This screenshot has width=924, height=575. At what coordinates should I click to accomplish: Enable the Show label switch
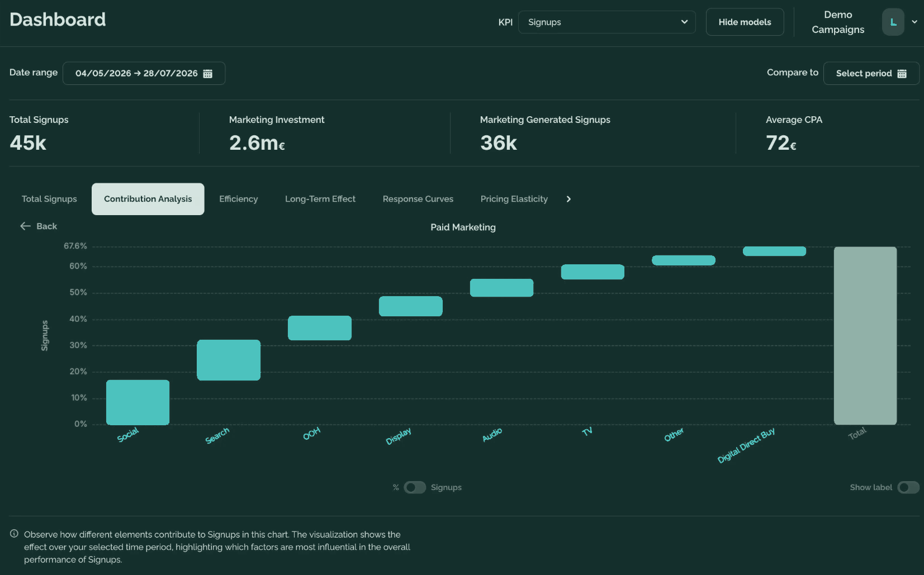click(x=908, y=487)
